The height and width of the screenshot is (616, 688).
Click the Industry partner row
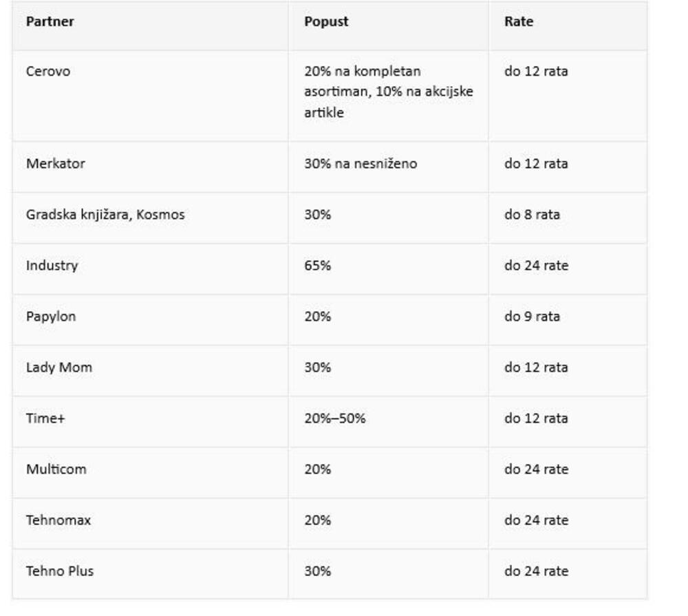(x=52, y=266)
